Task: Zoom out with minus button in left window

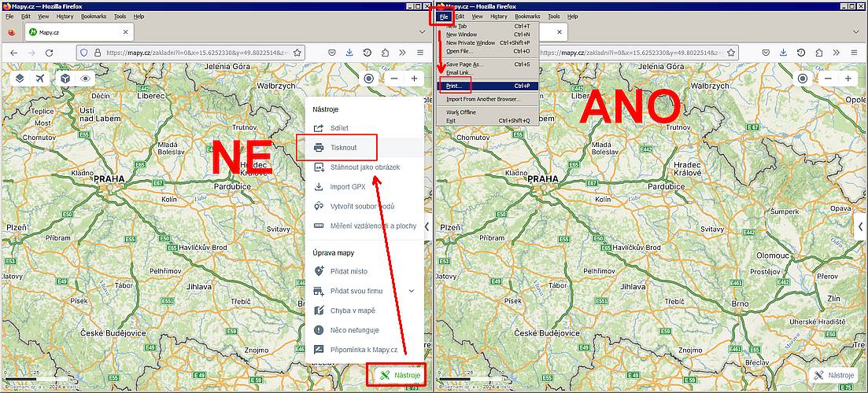Action: click(x=394, y=79)
